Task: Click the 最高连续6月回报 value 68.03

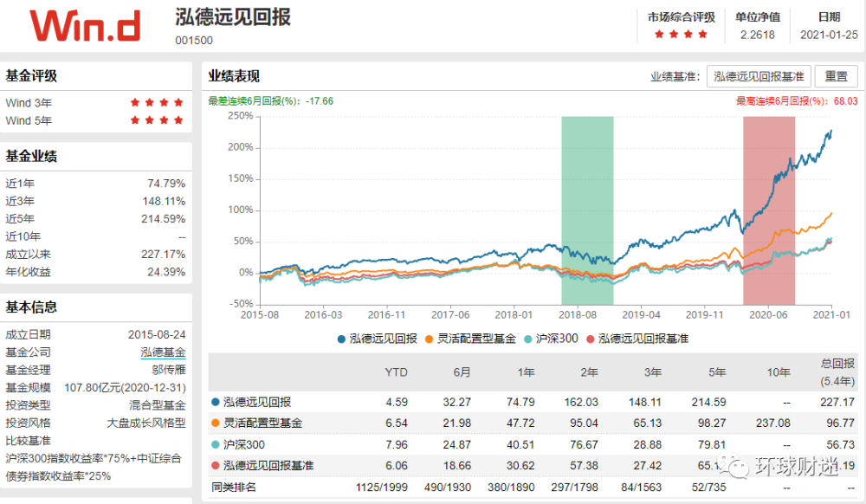Action: pyautogui.click(x=845, y=101)
